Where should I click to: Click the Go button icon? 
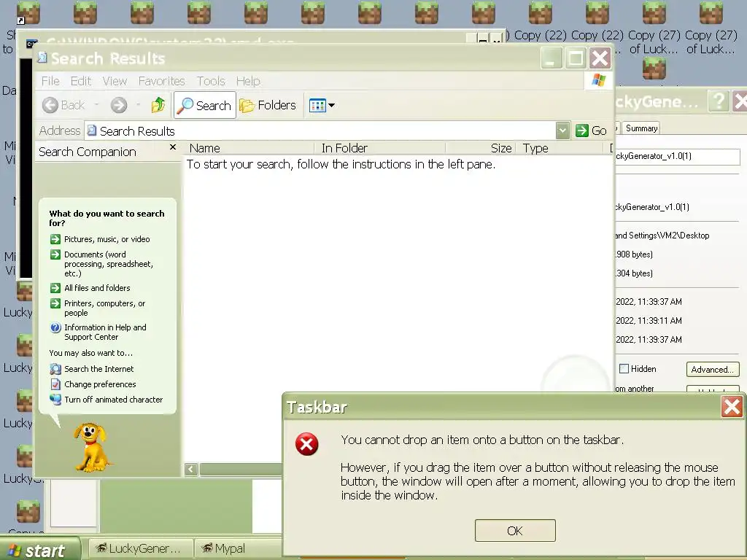coord(581,131)
